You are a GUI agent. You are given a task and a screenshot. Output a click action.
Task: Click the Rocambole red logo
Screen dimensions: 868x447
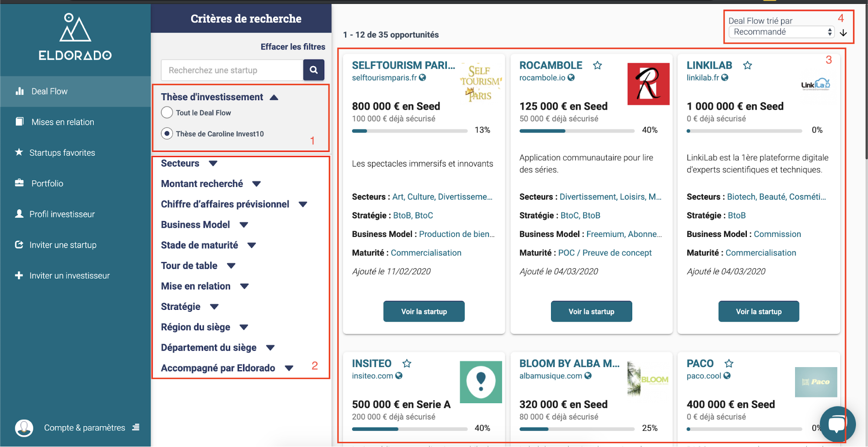pyautogui.click(x=648, y=84)
